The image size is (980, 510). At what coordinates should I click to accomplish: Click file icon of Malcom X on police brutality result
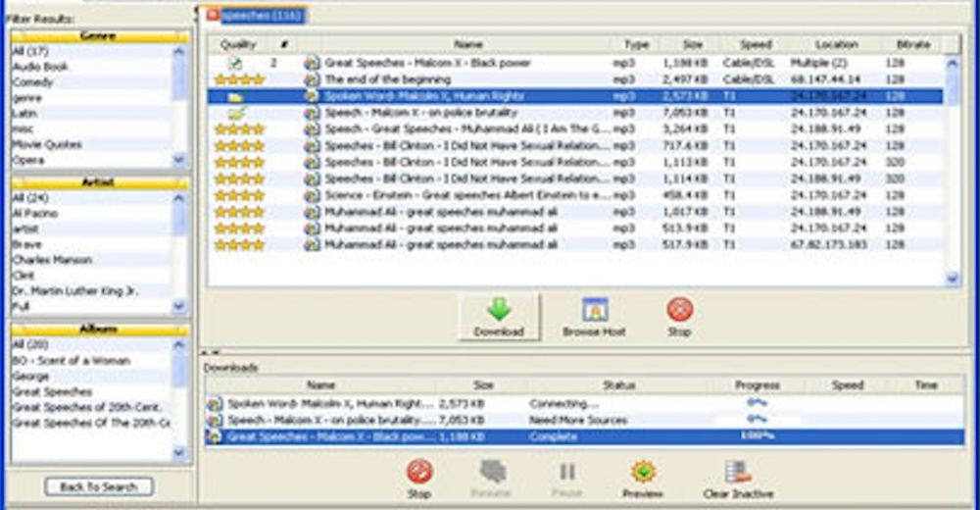pyautogui.click(x=312, y=113)
